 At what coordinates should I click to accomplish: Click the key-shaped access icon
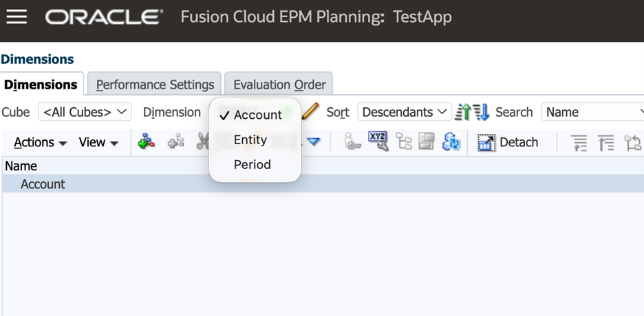point(352,142)
